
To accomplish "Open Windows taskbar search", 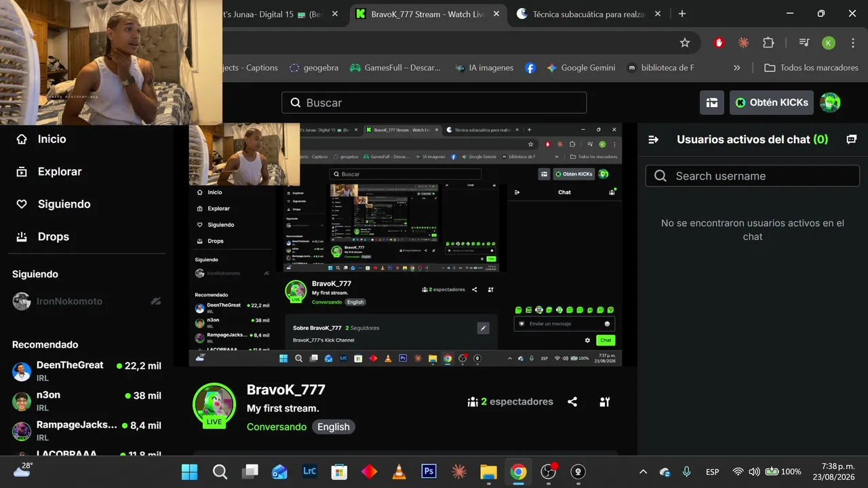I will click(220, 472).
